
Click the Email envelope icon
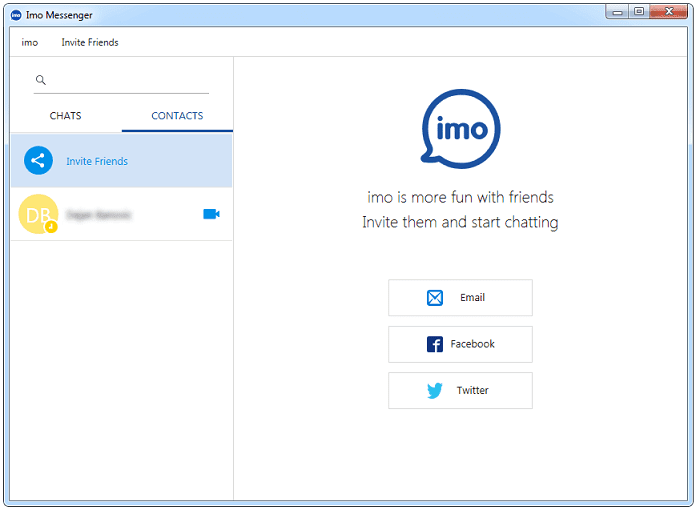[x=435, y=298]
